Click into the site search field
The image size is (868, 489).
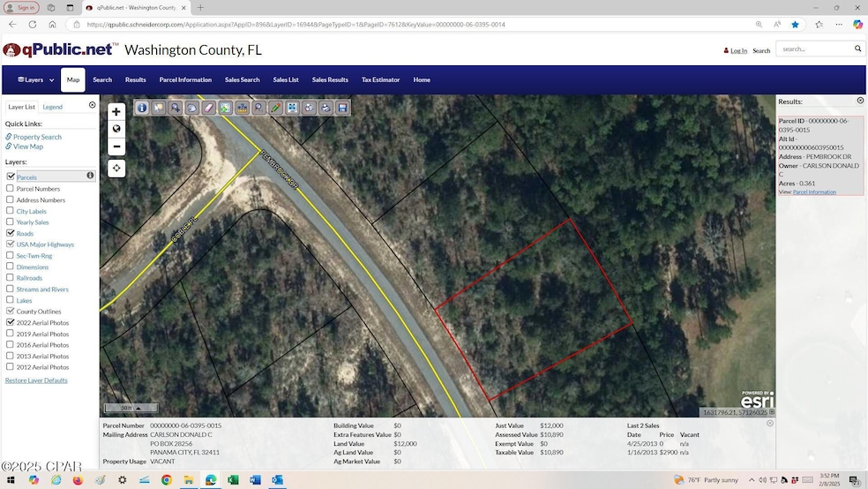(815, 49)
